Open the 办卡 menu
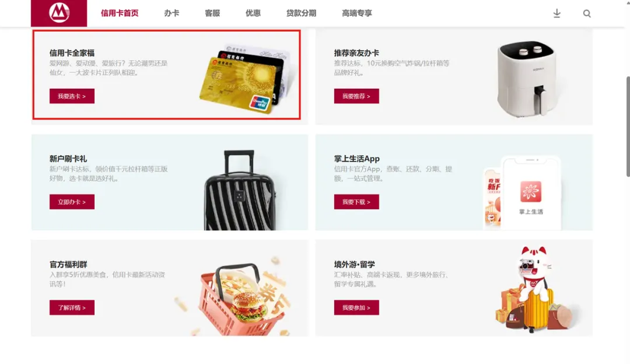630x364 pixels. pos(171,13)
